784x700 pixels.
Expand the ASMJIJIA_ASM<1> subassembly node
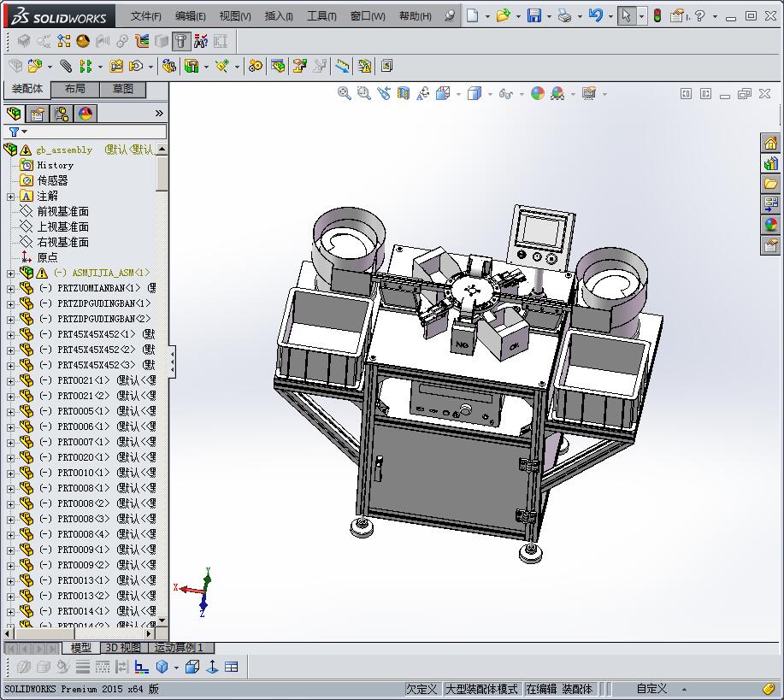pos(10,274)
